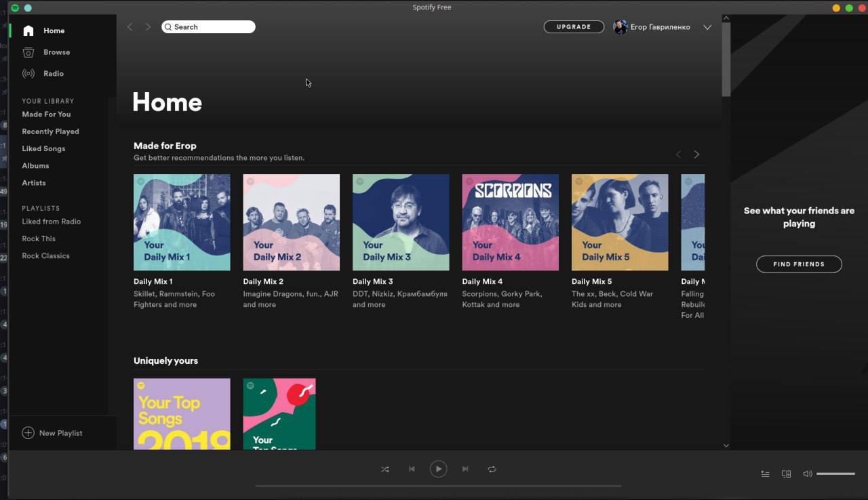Screen dimensions: 868x500
Task: Open the Daily Mix 1 cover
Action: click(182, 222)
